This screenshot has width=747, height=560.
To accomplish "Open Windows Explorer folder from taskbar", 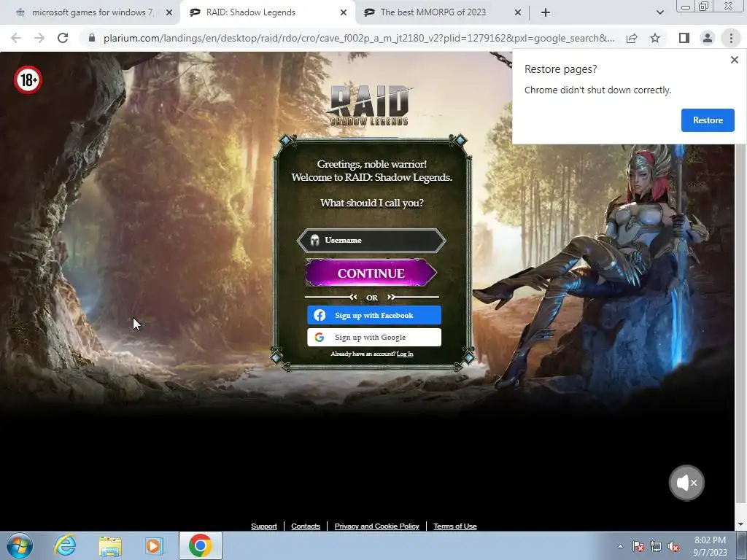I will [110, 545].
